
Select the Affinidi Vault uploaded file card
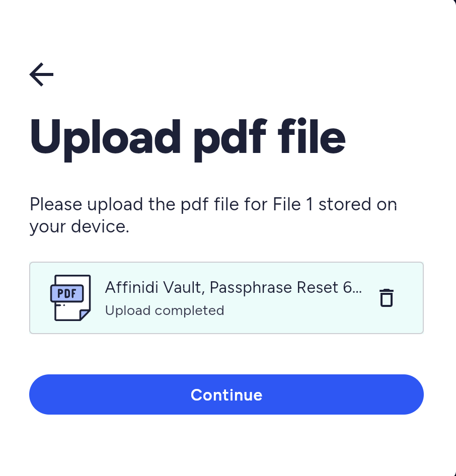(226, 297)
